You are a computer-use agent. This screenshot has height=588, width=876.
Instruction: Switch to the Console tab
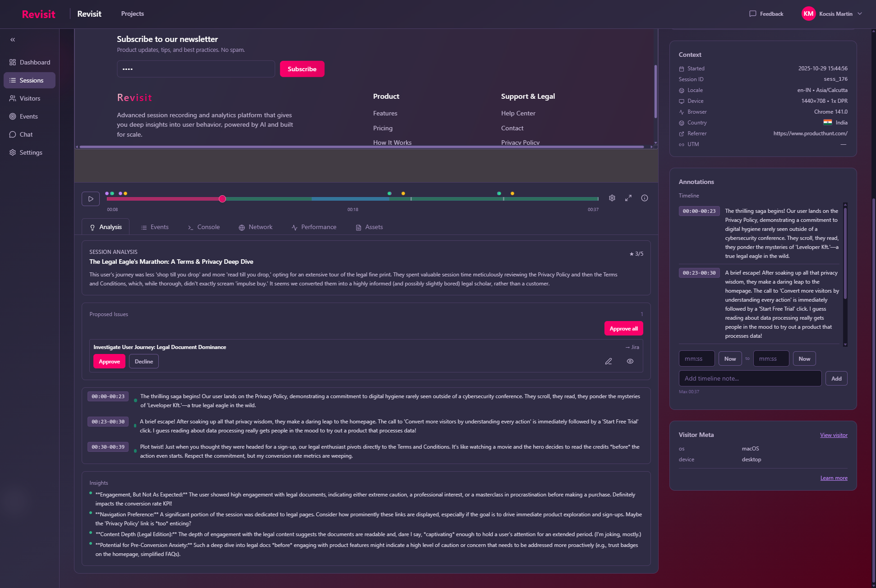point(204,227)
